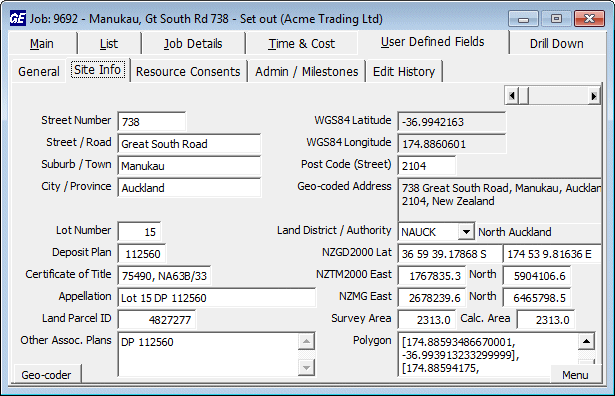Click the NZTM2000 East field
The image size is (615, 396).
pyautogui.click(x=432, y=275)
